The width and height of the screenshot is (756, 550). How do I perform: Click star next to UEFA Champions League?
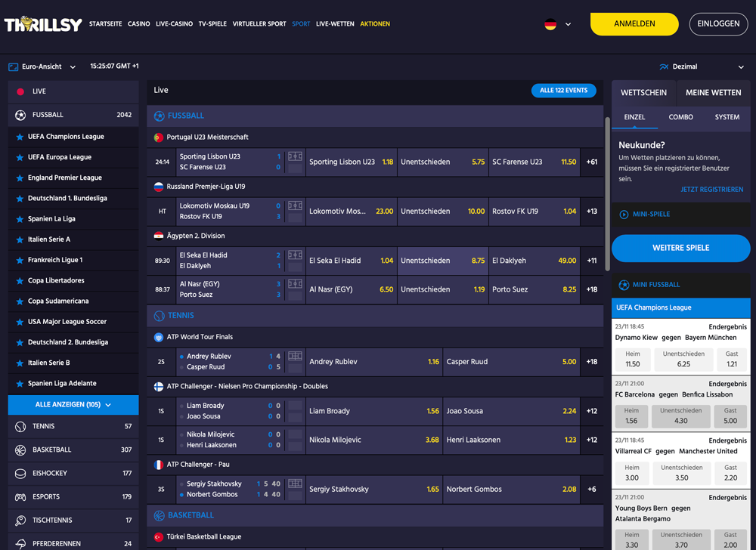(20, 137)
